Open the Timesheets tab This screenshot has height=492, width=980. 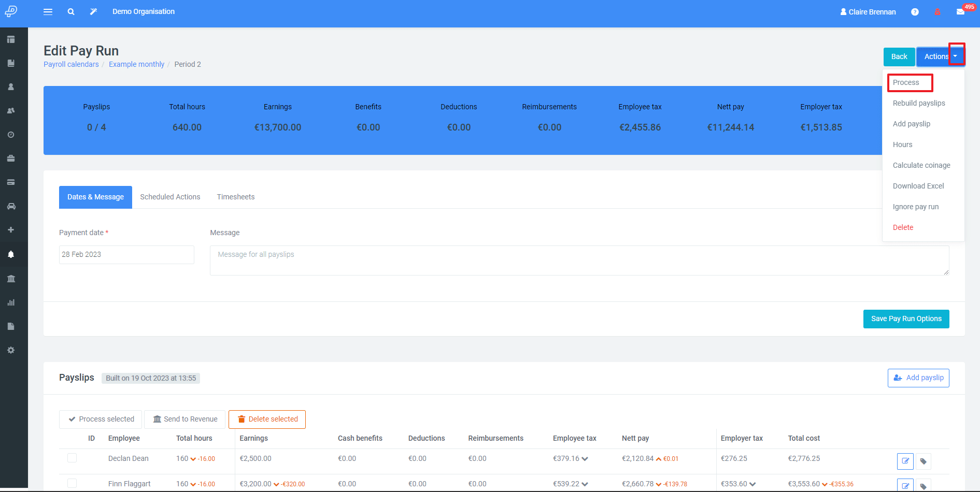pyautogui.click(x=236, y=197)
